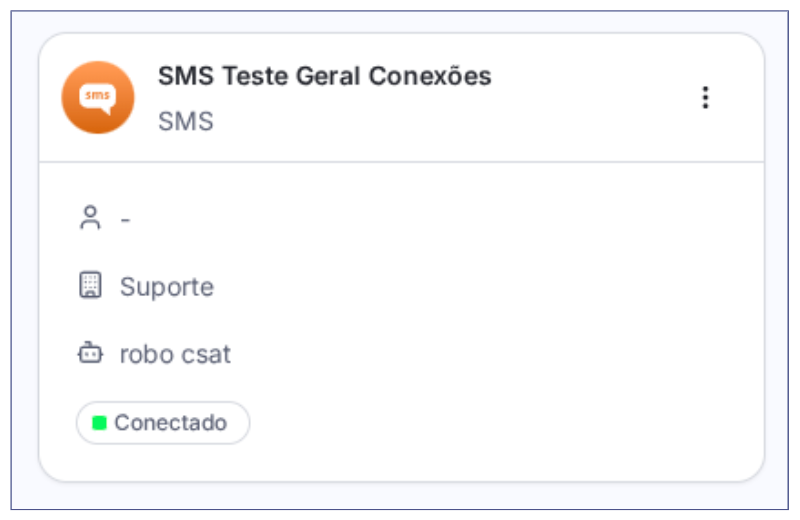Click the robot chatbot icon
The width and height of the screenshot is (800, 520).
pos(91,353)
